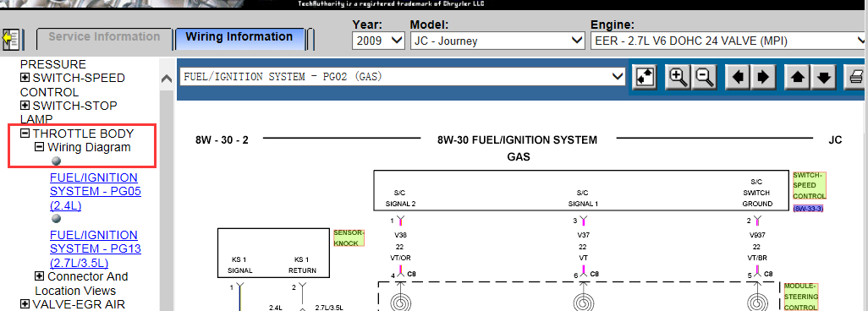Click the 8W-33-3 page reference link
This screenshot has height=311, width=868.
pos(808,209)
